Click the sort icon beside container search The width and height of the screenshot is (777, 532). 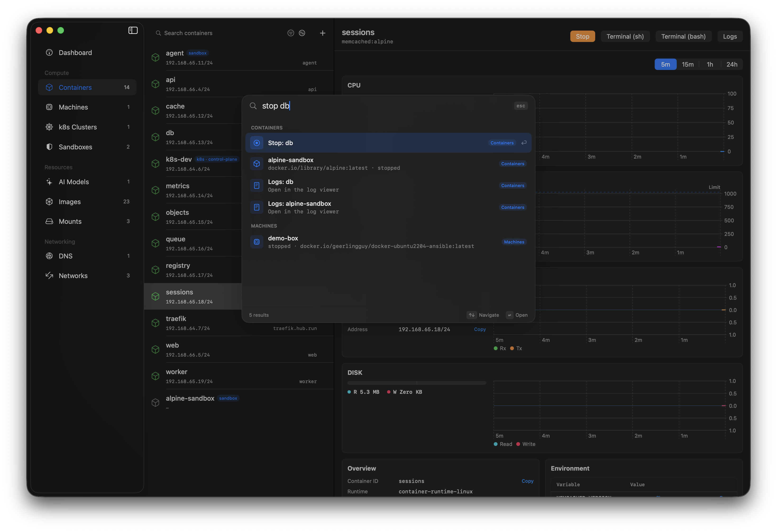[302, 33]
